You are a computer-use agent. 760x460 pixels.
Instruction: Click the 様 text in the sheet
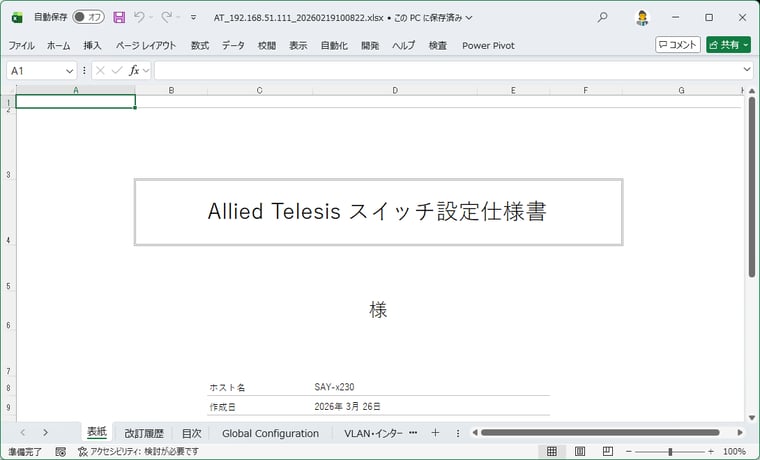point(378,310)
